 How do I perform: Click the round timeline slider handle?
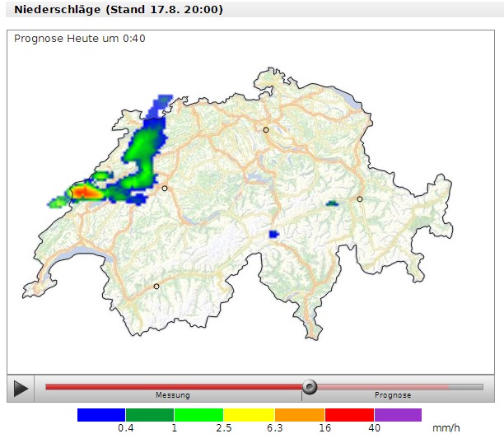coord(310,386)
